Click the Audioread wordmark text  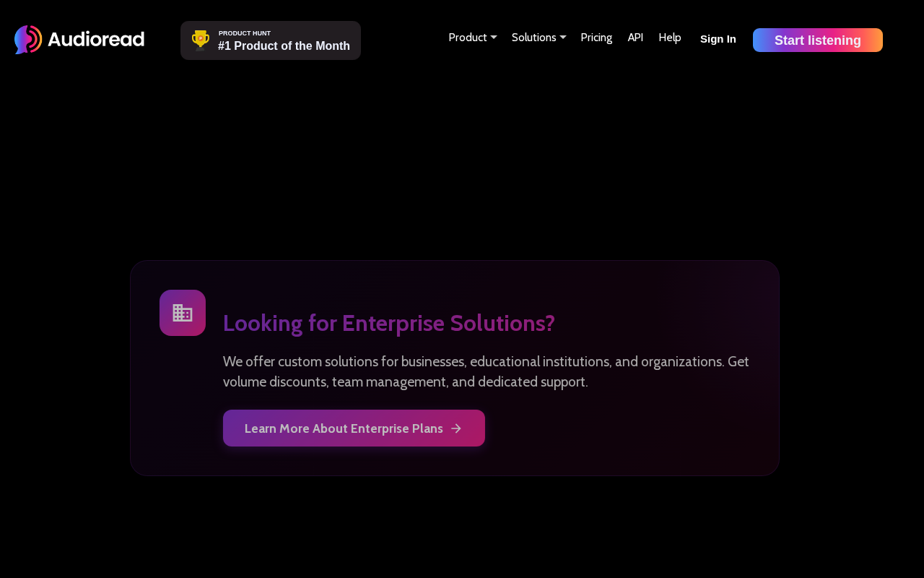pyautogui.click(x=96, y=40)
